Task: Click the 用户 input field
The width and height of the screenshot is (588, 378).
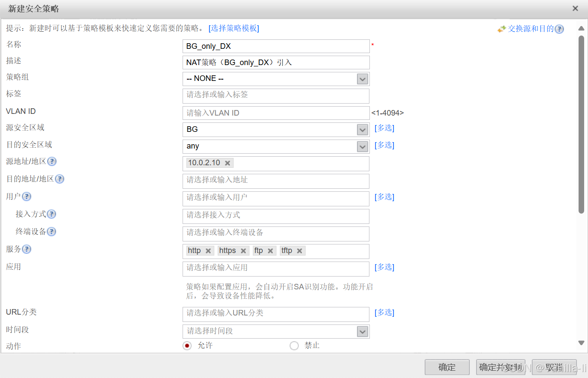Action: click(x=276, y=199)
